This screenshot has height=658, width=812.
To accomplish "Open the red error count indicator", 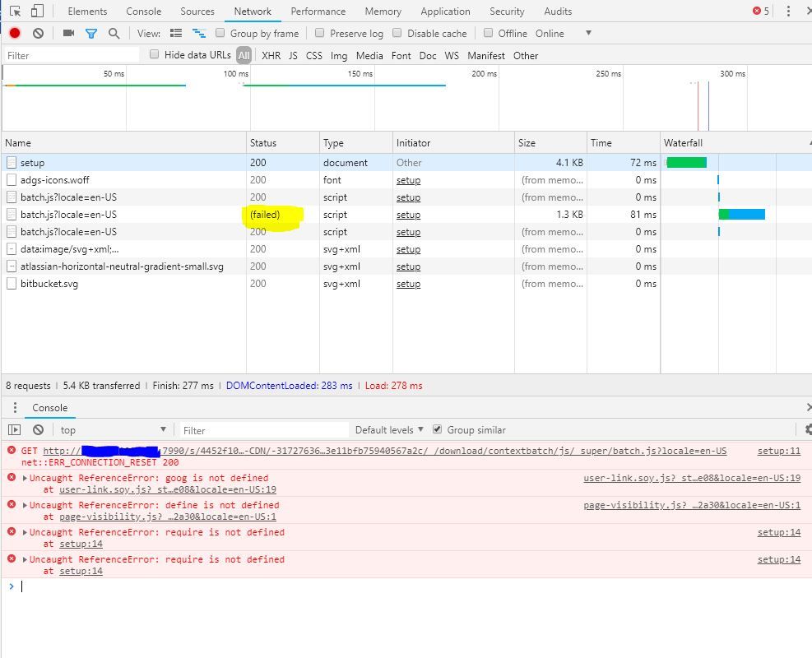I will coord(760,11).
